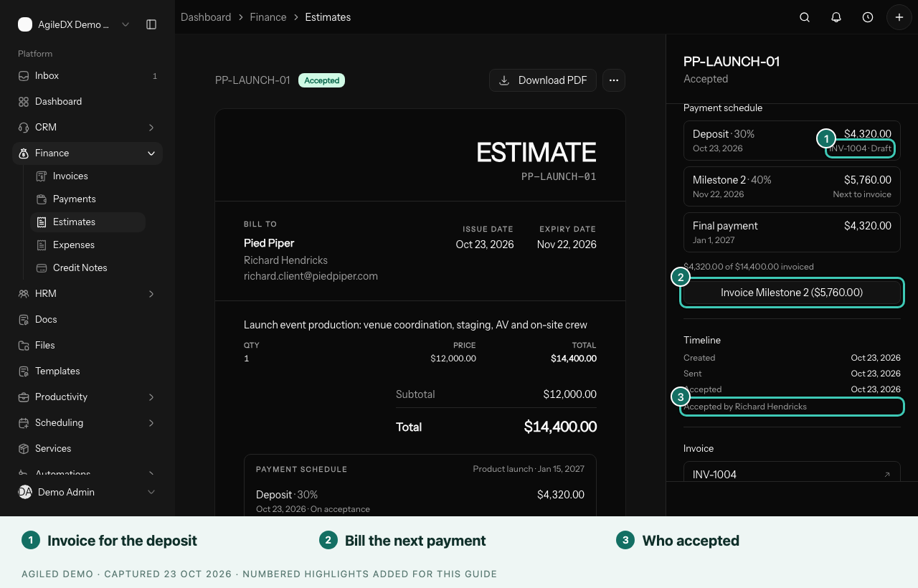Select the Deposit 30% schedule card
The width and height of the screenshot is (918, 588).
pos(792,141)
